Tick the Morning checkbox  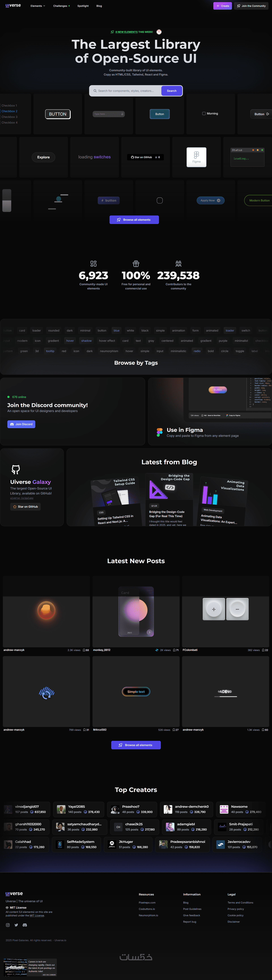coord(204,113)
